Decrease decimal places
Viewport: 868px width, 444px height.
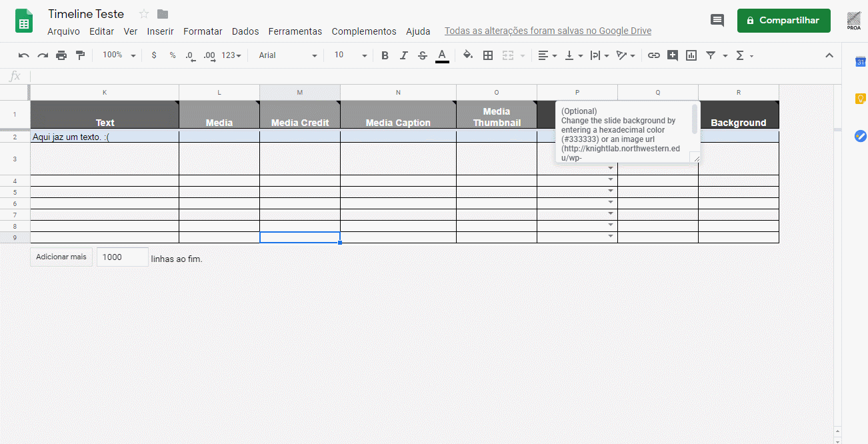point(191,55)
